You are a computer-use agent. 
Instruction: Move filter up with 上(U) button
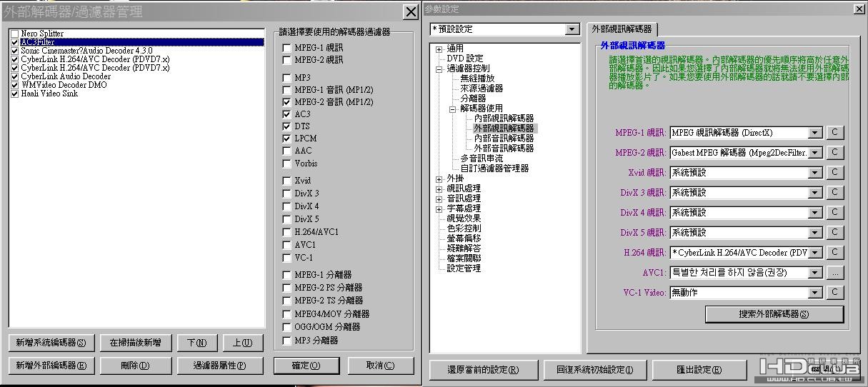click(x=242, y=343)
